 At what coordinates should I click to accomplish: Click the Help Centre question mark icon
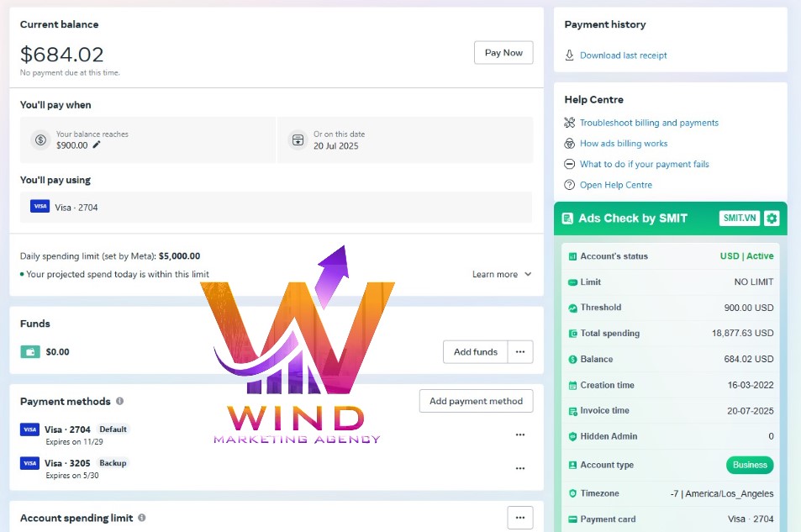tap(569, 185)
